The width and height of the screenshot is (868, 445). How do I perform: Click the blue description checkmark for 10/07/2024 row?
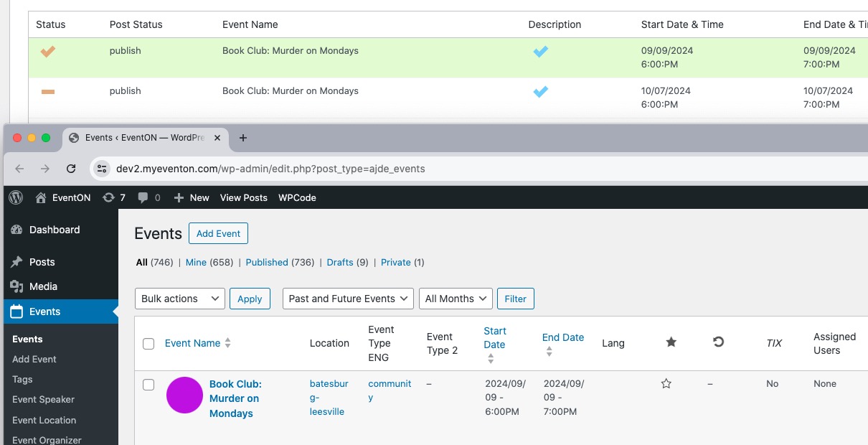click(x=541, y=91)
